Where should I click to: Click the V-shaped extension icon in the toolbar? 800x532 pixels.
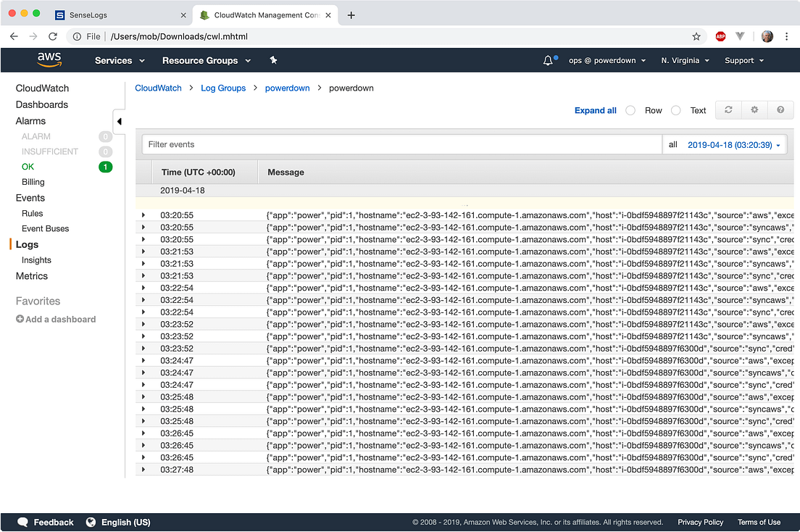[741, 36]
